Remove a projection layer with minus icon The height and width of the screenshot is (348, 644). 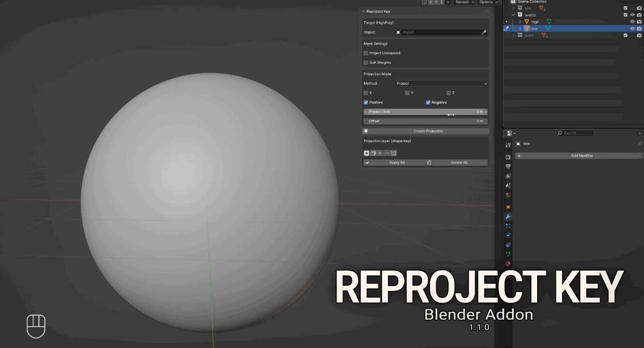[387, 153]
